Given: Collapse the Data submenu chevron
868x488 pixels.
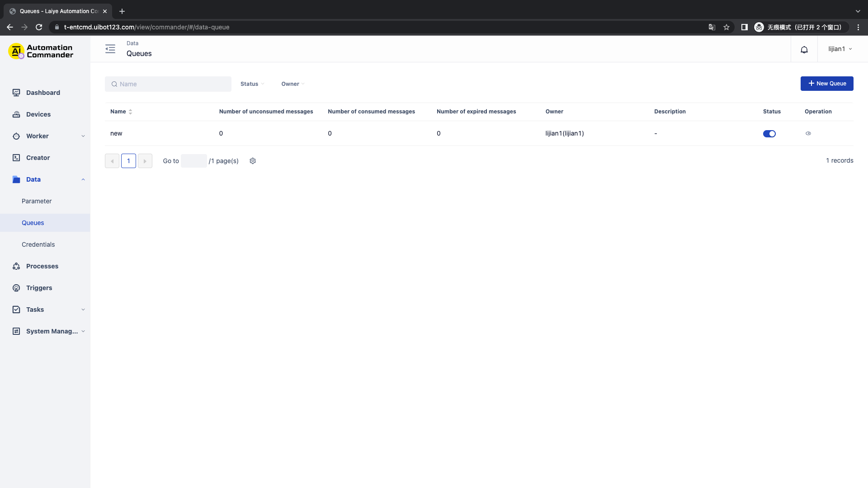Looking at the screenshot, I should point(83,179).
